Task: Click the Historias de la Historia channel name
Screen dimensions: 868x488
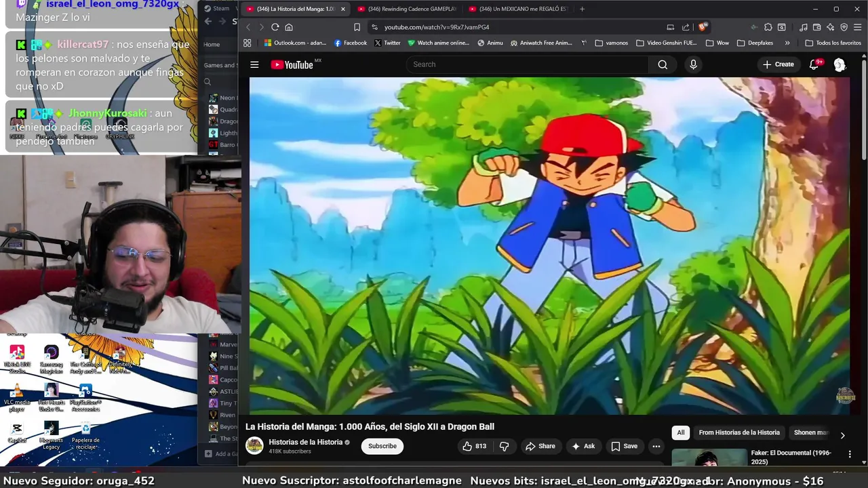Action: pyautogui.click(x=305, y=442)
